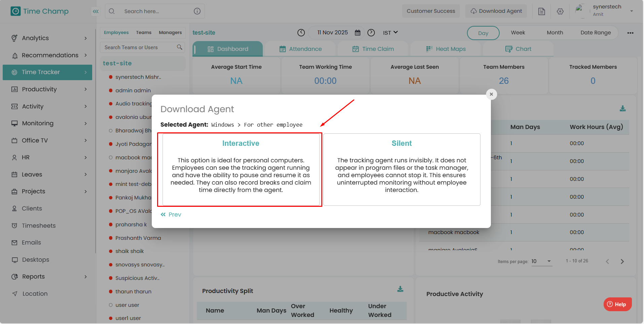644x324 pixels.
Task: Open Clients from the sidebar
Action: coord(32,208)
